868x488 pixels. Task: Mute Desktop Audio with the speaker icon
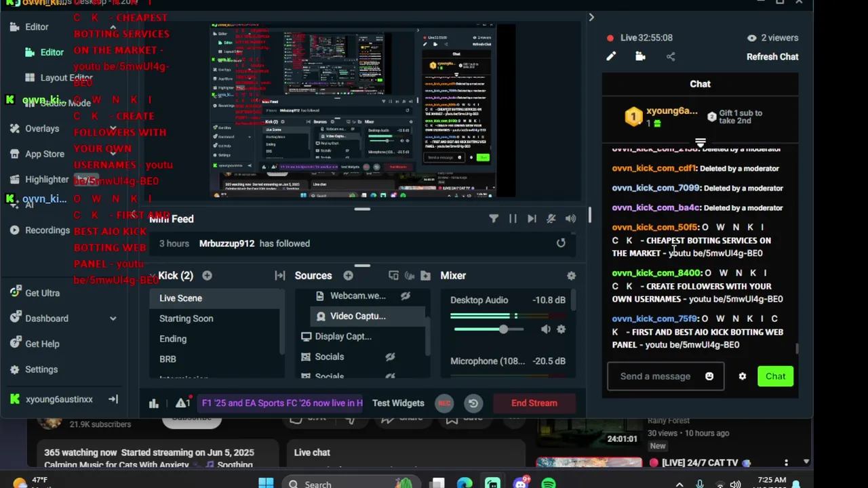tap(546, 329)
